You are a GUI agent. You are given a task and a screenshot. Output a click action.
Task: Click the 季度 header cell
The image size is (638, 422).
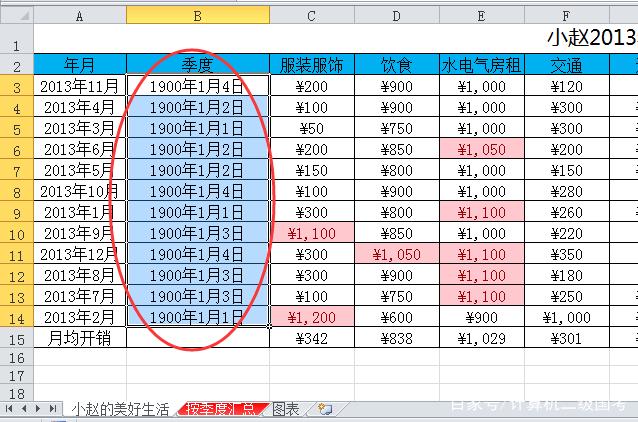click(198, 64)
